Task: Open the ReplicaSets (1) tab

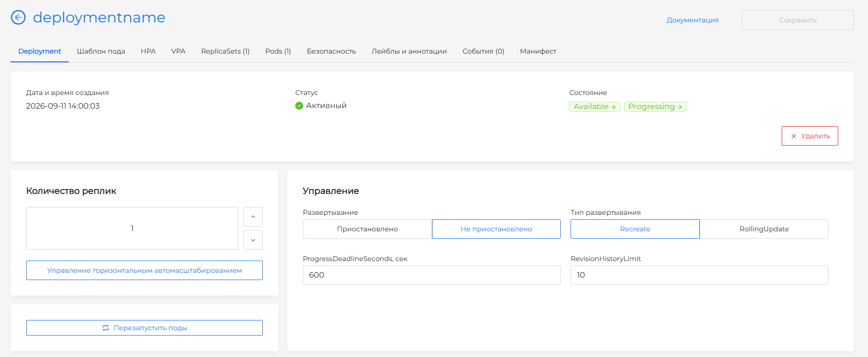Action: point(225,51)
